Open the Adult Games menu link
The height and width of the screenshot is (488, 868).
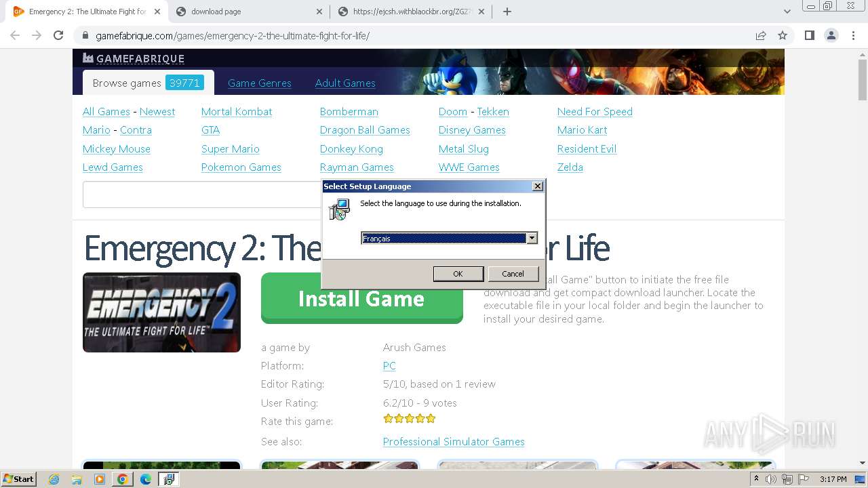(x=345, y=83)
